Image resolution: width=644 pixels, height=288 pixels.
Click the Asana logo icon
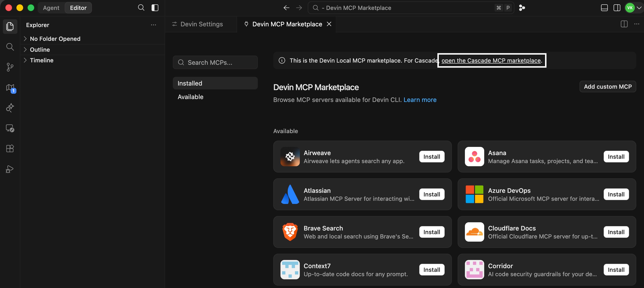click(474, 157)
